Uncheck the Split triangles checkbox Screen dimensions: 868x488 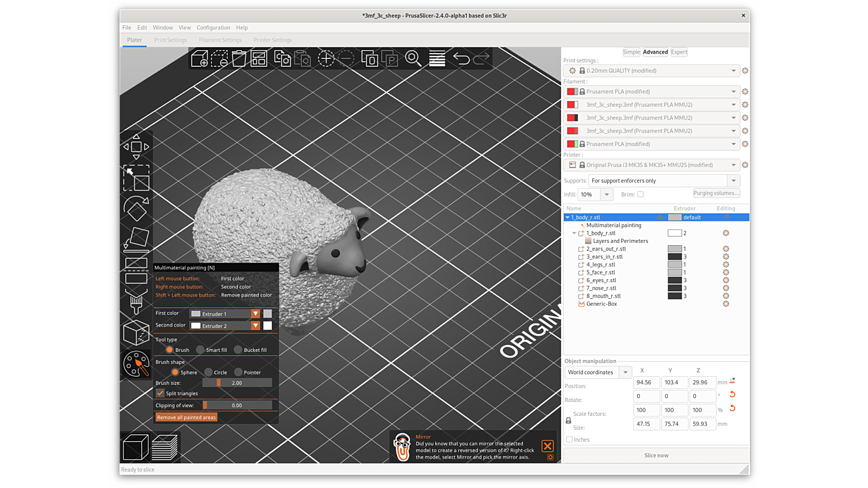click(160, 393)
